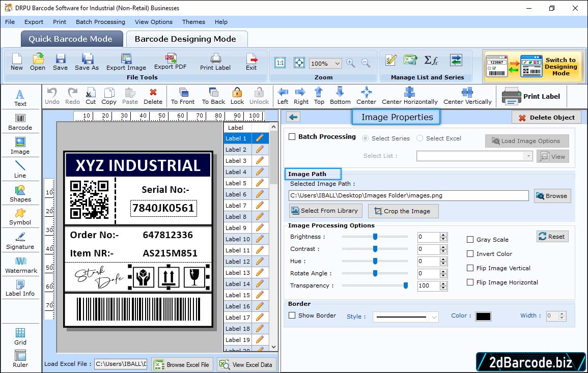Create a New label file
The width and height of the screenshot is (588, 373).
(16, 62)
